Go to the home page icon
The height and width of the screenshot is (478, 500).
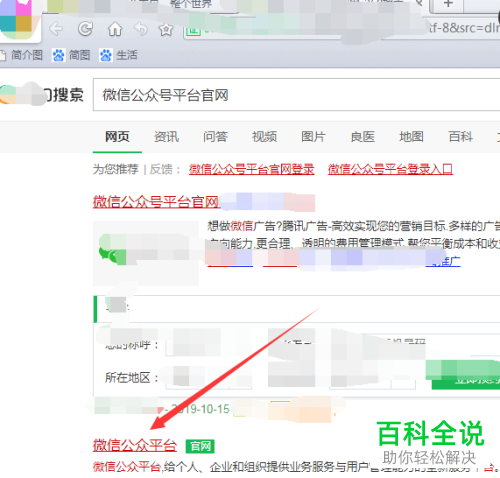(115, 29)
